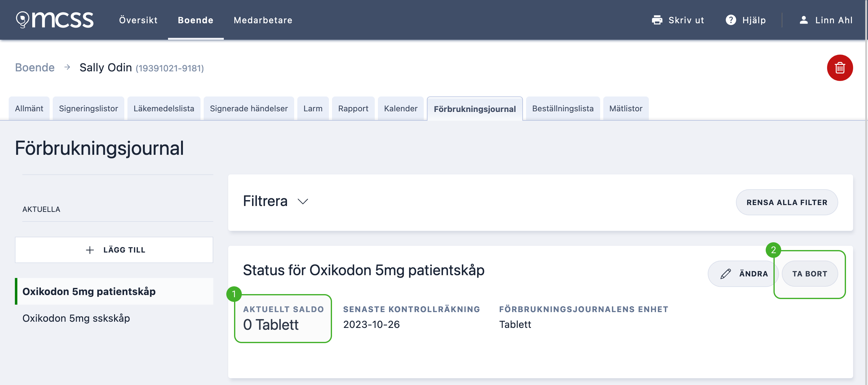Image resolution: width=868 pixels, height=385 pixels.
Task: Switch to the Rapport tab
Action: [353, 108]
